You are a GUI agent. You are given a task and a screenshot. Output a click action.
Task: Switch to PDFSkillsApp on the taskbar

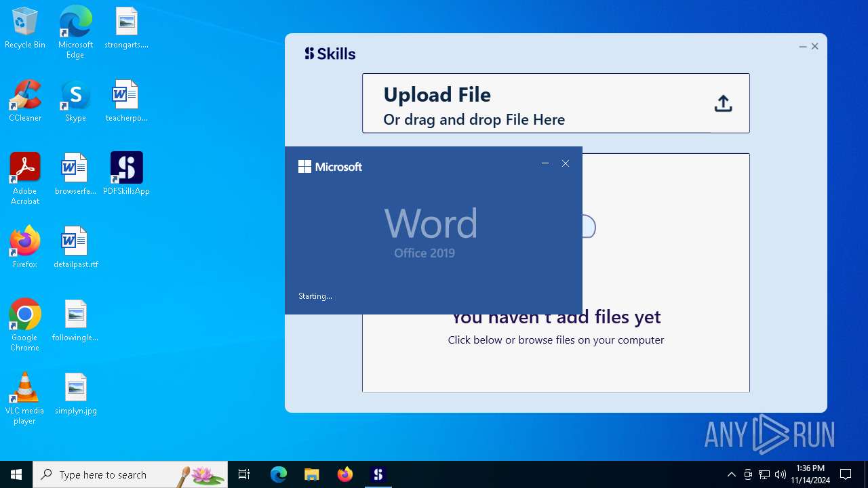click(378, 474)
